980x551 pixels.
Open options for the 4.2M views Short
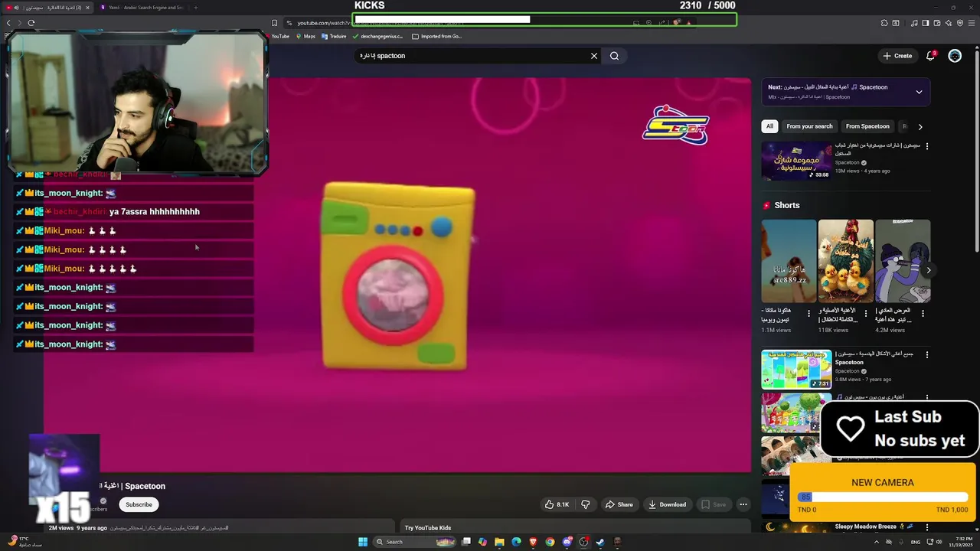point(923,313)
